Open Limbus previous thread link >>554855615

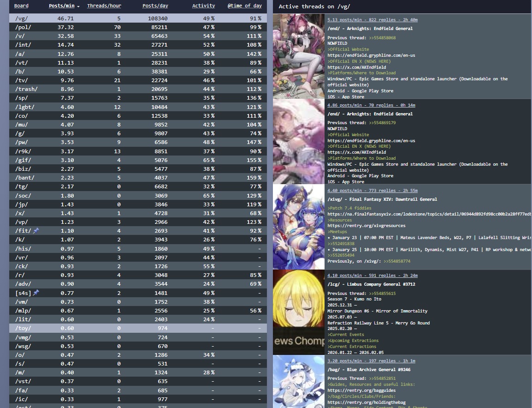382,293
